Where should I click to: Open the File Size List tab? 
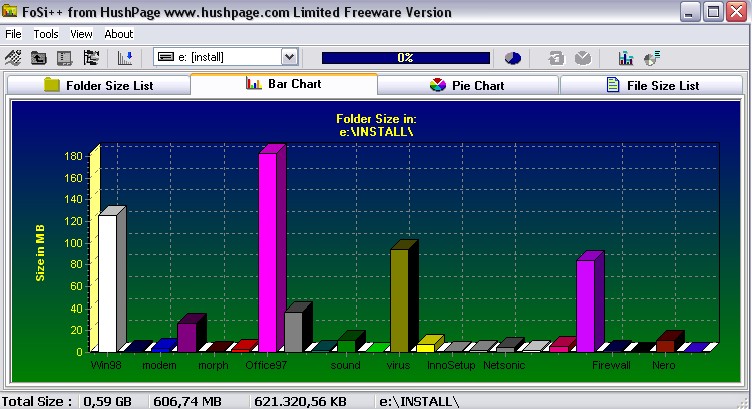(652, 85)
